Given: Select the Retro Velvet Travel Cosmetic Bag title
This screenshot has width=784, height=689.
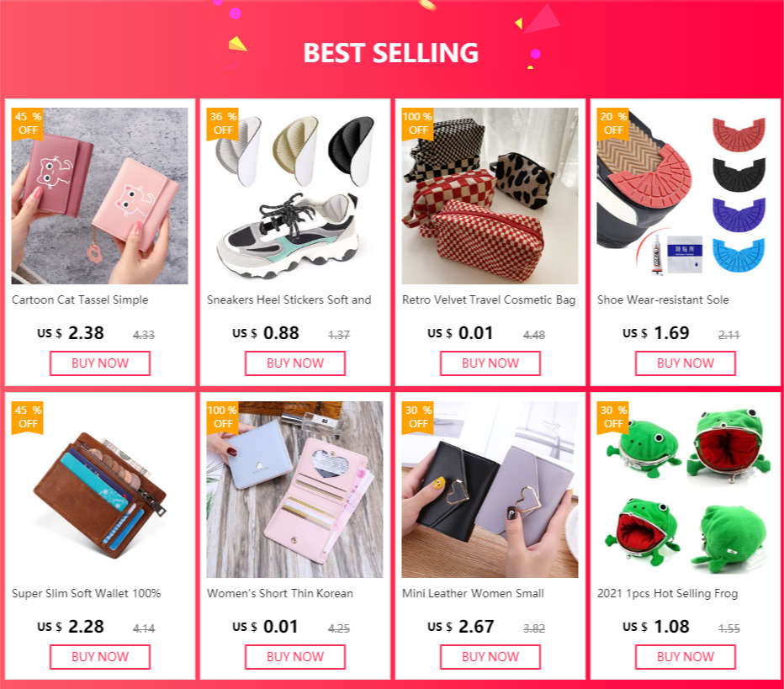Looking at the screenshot, I should click(489, 300).
